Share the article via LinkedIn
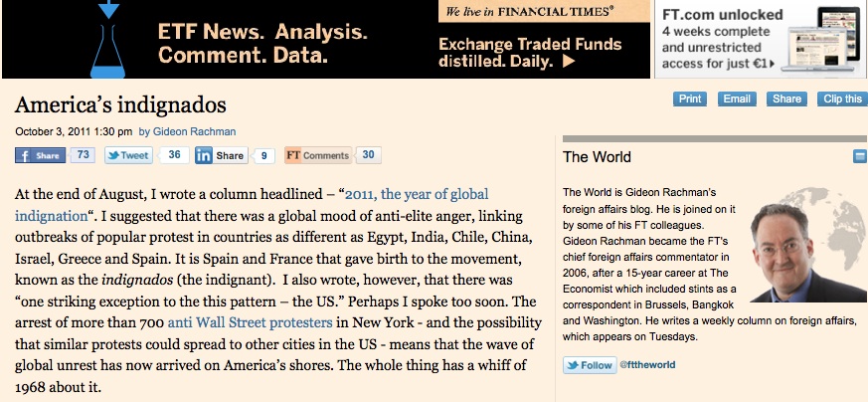This screenshot has height=402, width=868. click(221, 155)
